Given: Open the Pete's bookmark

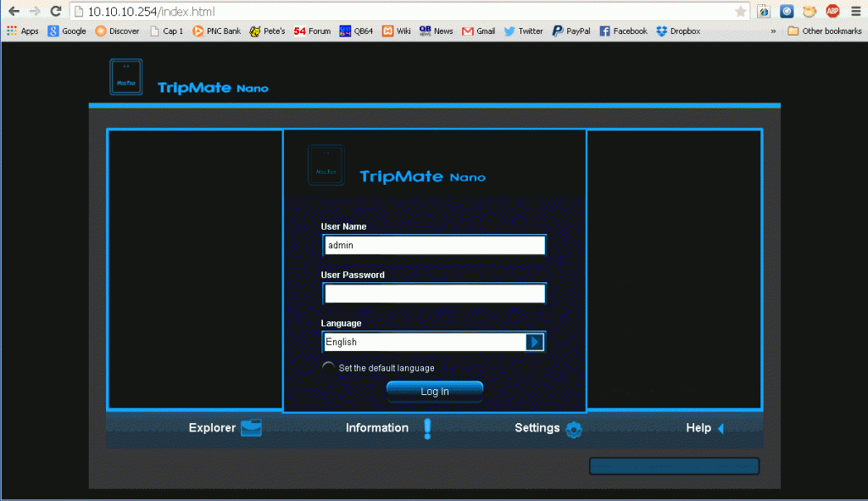Looking at the screenshot, I should point(267,31).
